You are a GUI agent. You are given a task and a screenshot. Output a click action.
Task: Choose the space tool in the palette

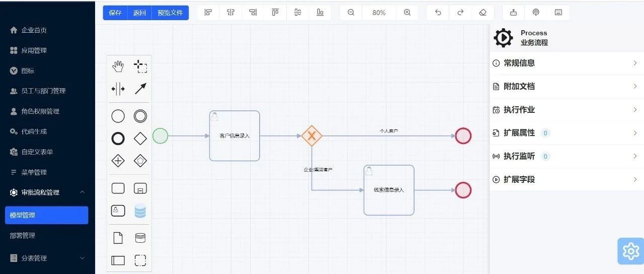[118, 89]
